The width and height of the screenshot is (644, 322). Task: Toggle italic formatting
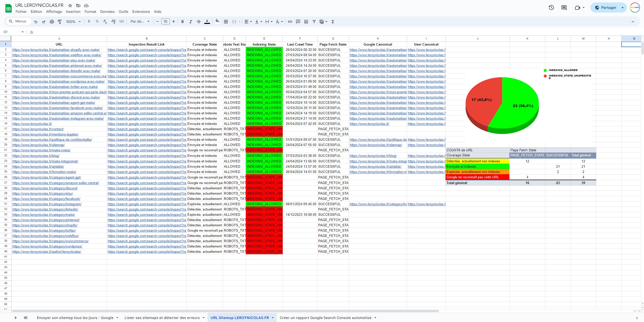191,22
